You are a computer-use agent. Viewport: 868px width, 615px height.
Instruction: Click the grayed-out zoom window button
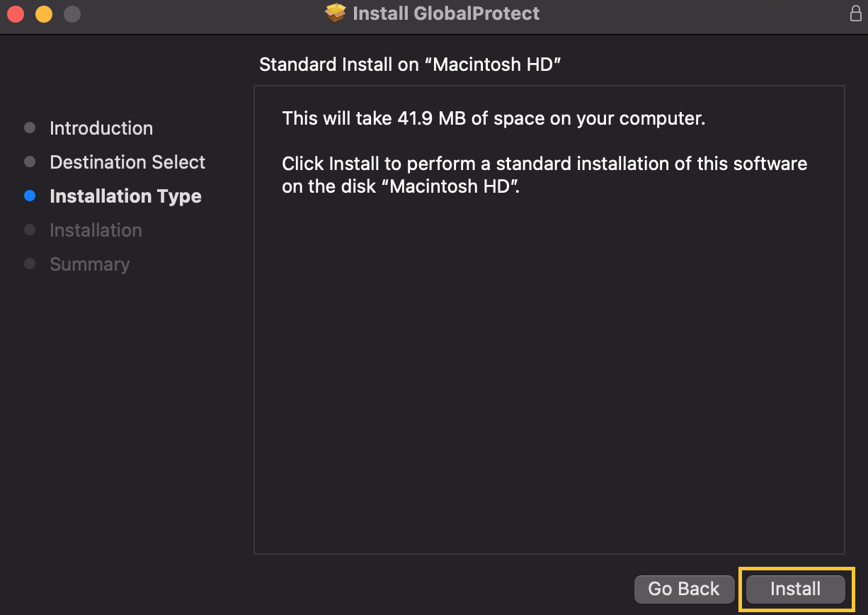pyautogui.click(x=72, y=13)
